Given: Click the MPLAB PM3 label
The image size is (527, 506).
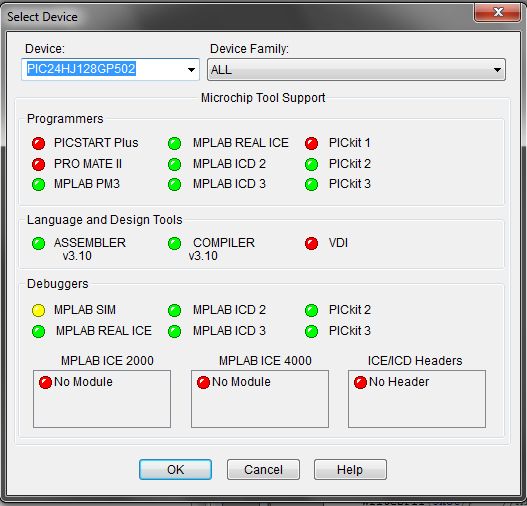Looking at the screenshot, I should [87, 184].
